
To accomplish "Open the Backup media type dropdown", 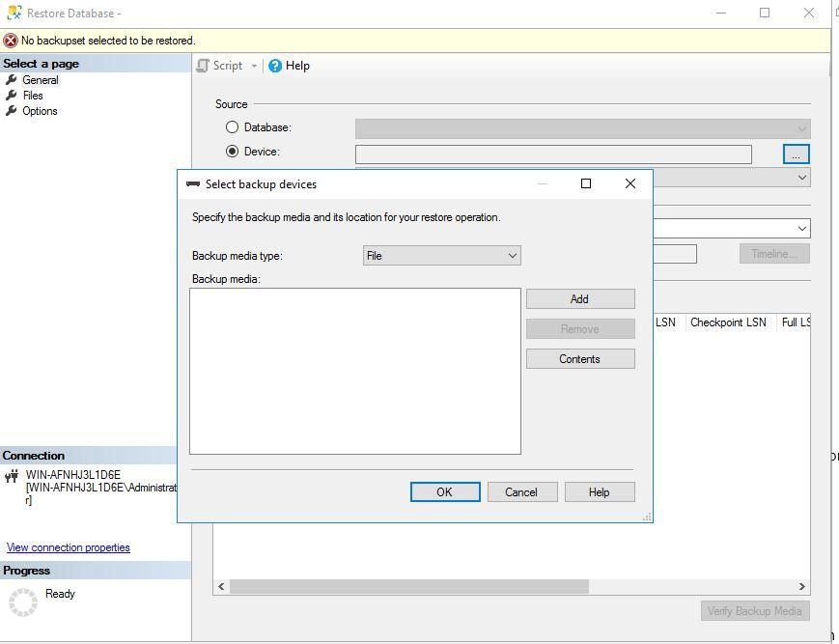I will [x=441, y=256].
